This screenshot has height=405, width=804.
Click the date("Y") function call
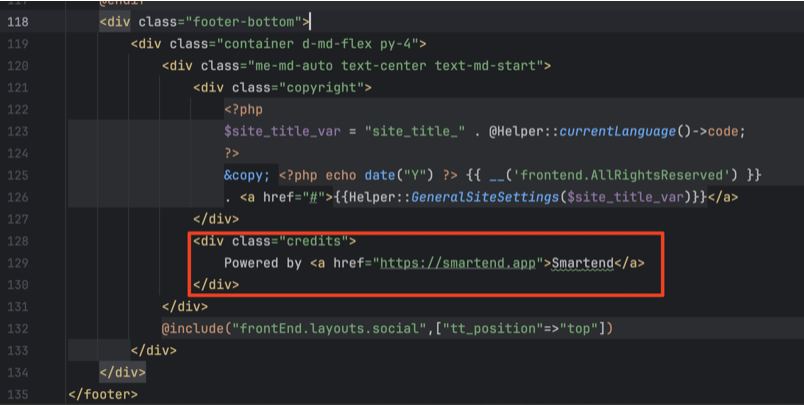(399, 175)
